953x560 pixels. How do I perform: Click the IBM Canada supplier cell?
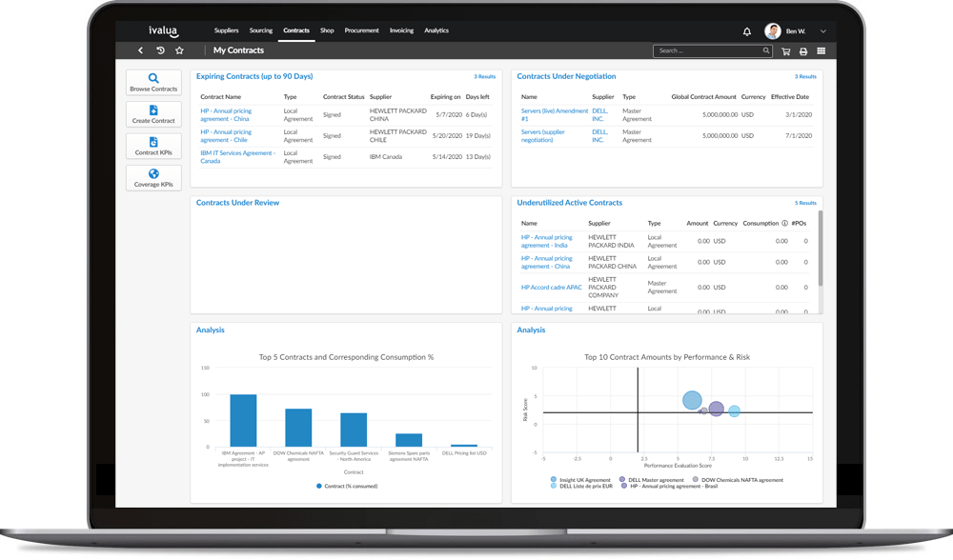386,157
